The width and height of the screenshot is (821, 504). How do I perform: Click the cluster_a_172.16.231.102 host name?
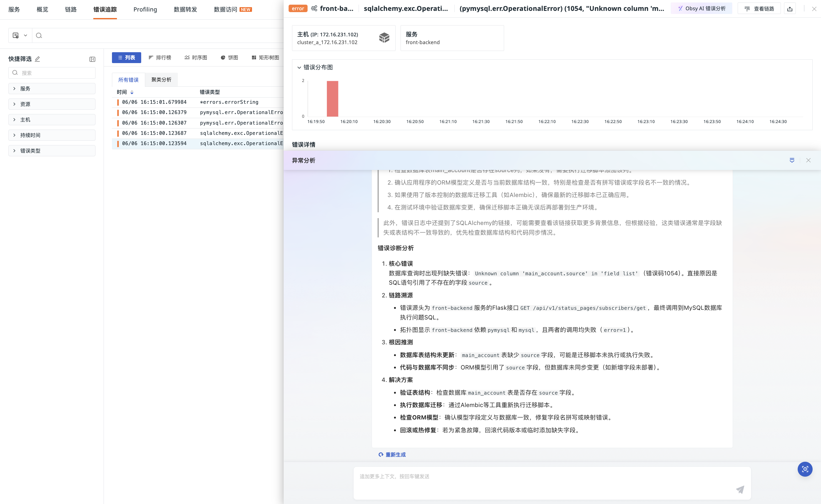tap(327, 42)
